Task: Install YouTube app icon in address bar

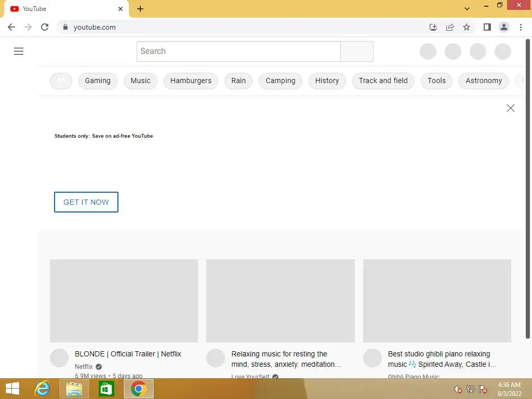Action: click(433, 27)
